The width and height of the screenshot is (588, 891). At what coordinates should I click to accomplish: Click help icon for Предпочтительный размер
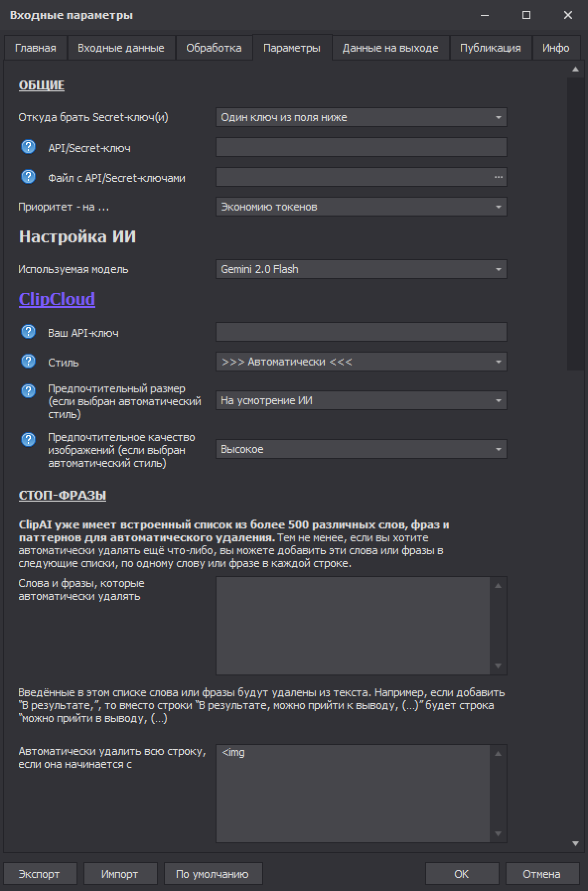[28, 391]
